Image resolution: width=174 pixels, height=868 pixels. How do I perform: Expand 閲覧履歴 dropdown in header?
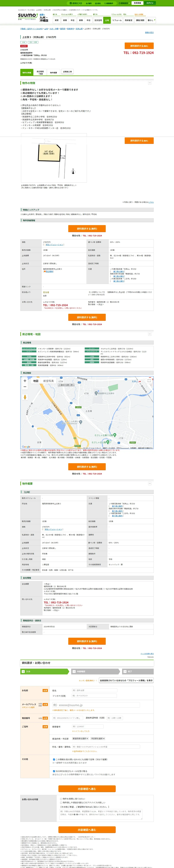tap(124, 3)
